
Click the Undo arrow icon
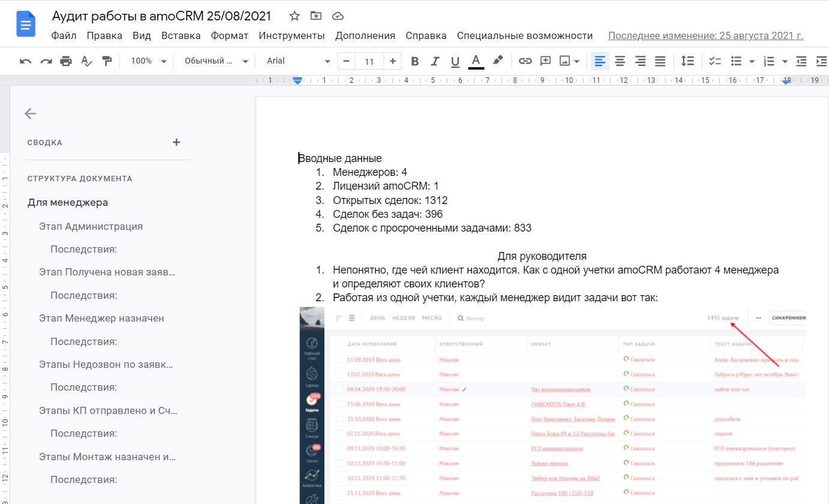pos(25,61)
